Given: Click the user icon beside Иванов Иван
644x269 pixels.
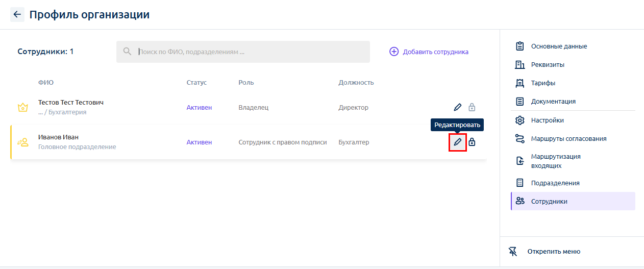Looking at the screenshot, I should click(22, 142).
